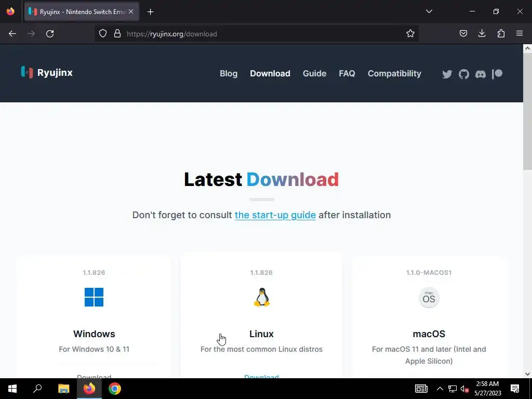532x399 pixels.
Task: Click the macOS icon in the download card
Action: tap(429, 298)
